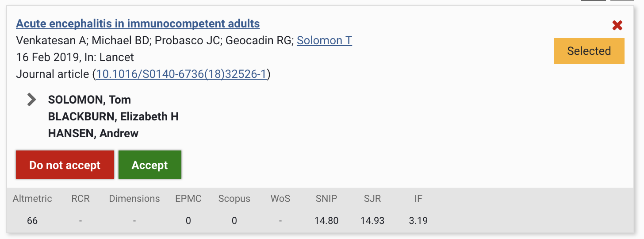The image size is (644, 239).
Task: Click the Dimensions metric label
Action: (x=134, y=199)
